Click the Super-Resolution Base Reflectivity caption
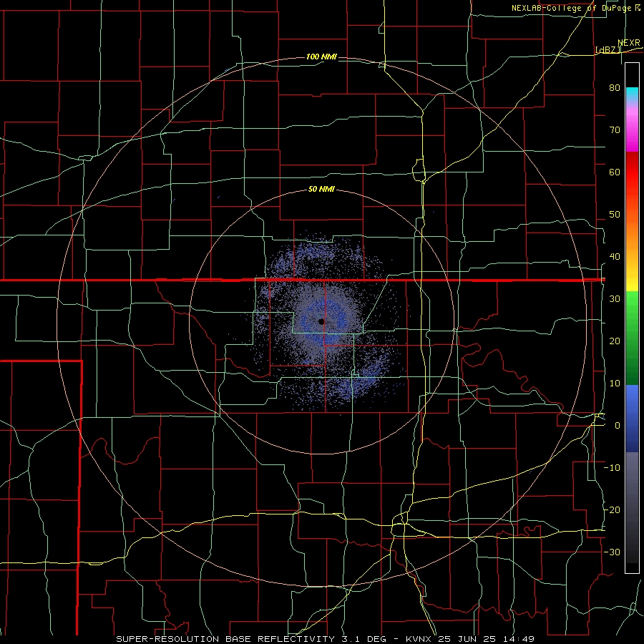This screenshot has width=644, height=644. 326,639
